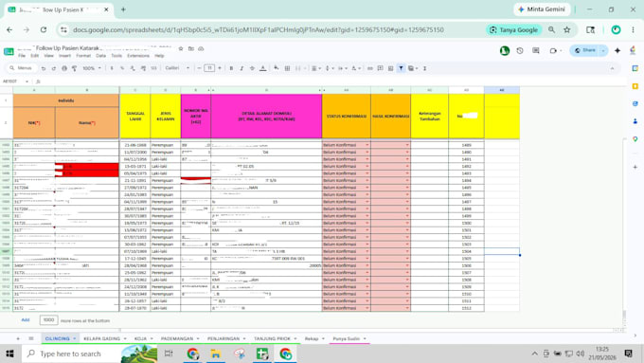This screenshot has height=363, width=644.
Task: Open the borders tool
Action: [287, 68]
